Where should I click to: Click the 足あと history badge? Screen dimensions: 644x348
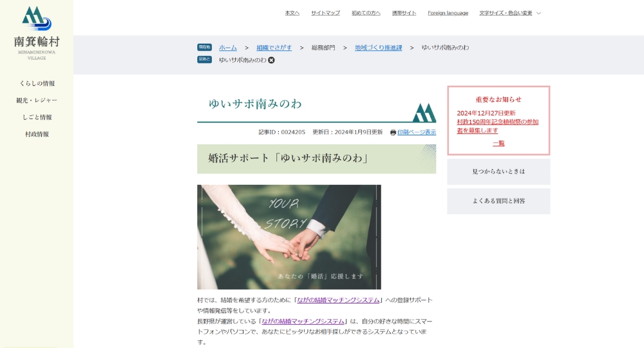pyautogui.click(x=205, y=59)
